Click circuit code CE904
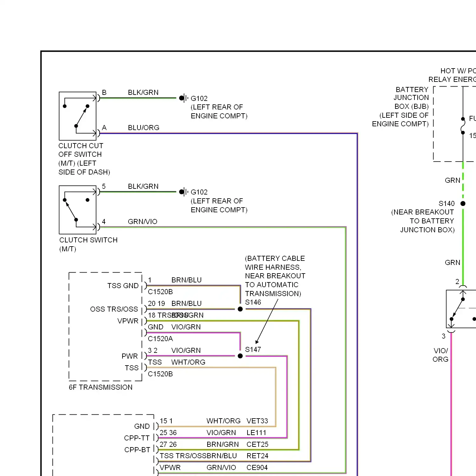Image resolution: width=476 pixels, height=476 pixels. pos(257,467)
